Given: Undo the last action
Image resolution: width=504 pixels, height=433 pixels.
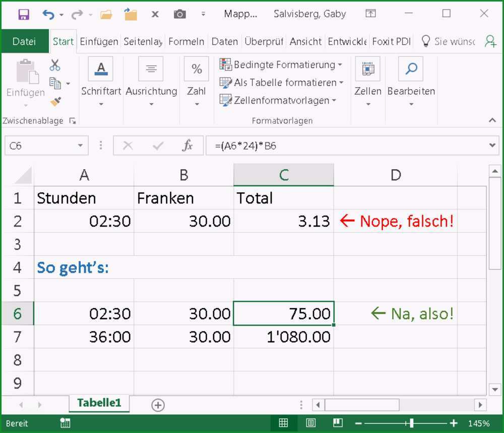Looking at the screenshot, I should pyautogui.click(x=48, y=14).
